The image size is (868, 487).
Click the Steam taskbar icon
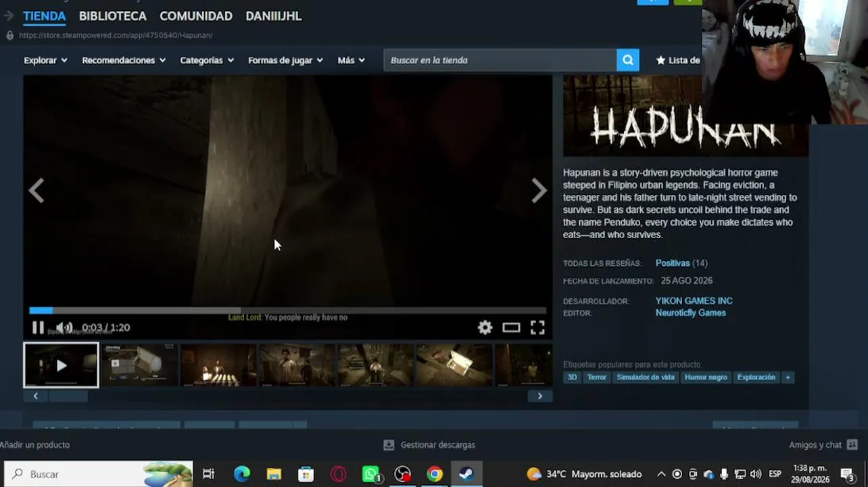pyautogui.click(x=466, y=474)
